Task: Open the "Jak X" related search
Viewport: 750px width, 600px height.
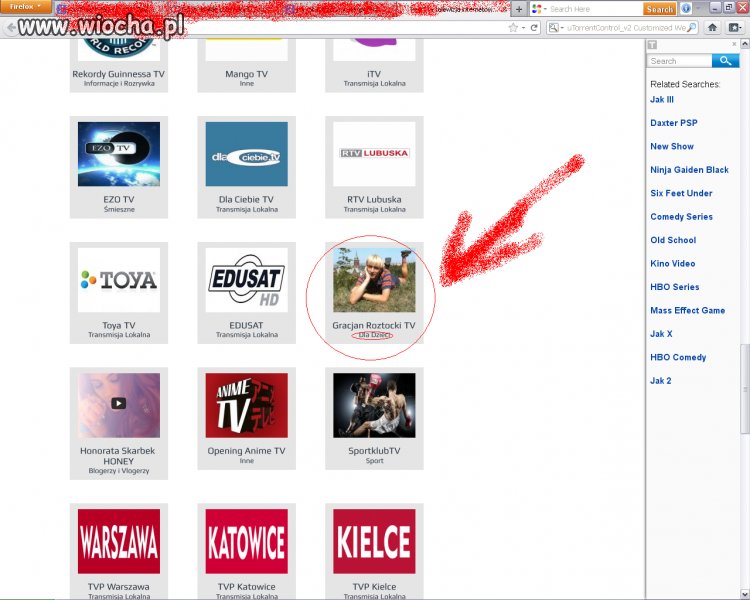Action: [661, 334]
